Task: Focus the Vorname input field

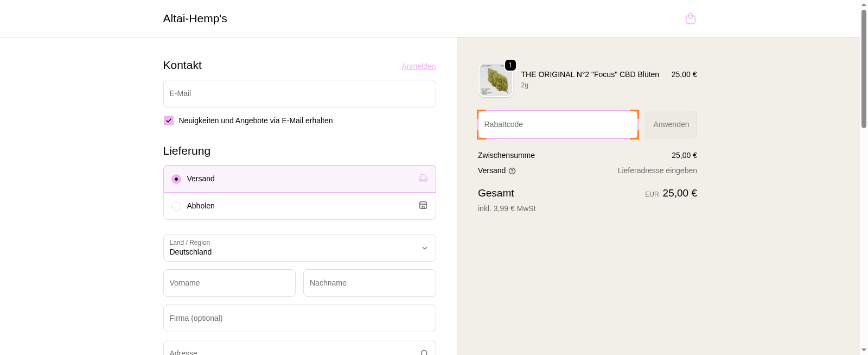Action: pyautogui.click(x=229, y=283)
